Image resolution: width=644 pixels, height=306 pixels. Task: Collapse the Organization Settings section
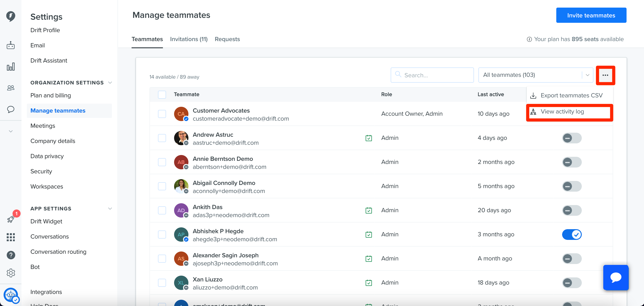tap(110, 83)
